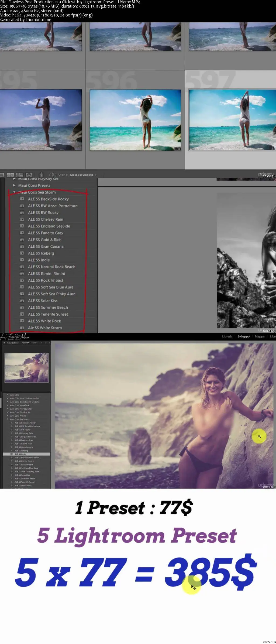Click icon beside ALE SS Soft Sea Blue Aura, large list
Viewport: 276px width, 644px height.
[x=22, y=287]
